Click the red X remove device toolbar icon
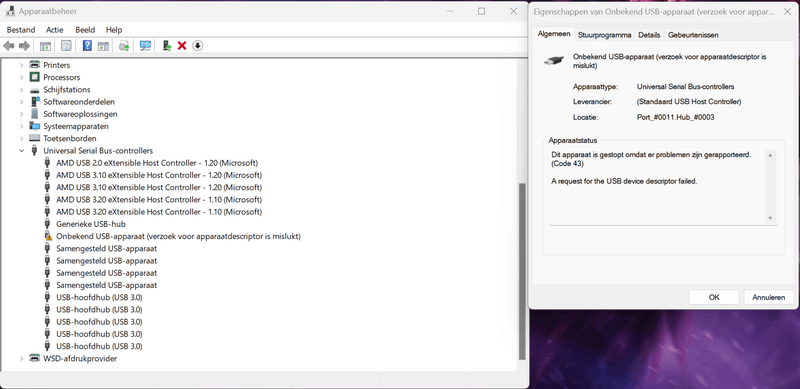Screen dimensions: 800x389 (x=182, y=46)
